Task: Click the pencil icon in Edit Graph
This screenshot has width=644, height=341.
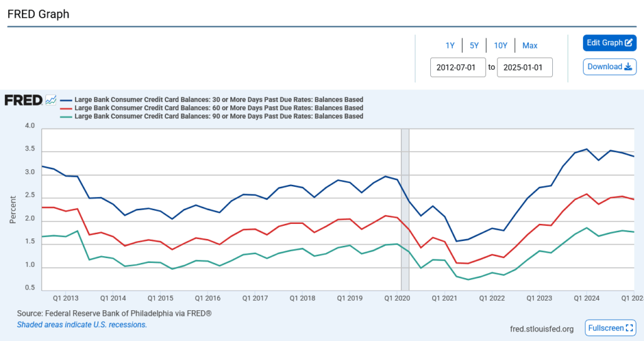Action: tap(628, 43)
